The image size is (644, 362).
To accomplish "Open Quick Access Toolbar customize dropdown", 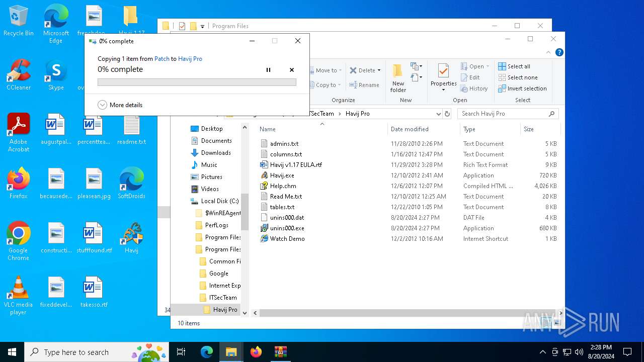I will pos(202,26).
